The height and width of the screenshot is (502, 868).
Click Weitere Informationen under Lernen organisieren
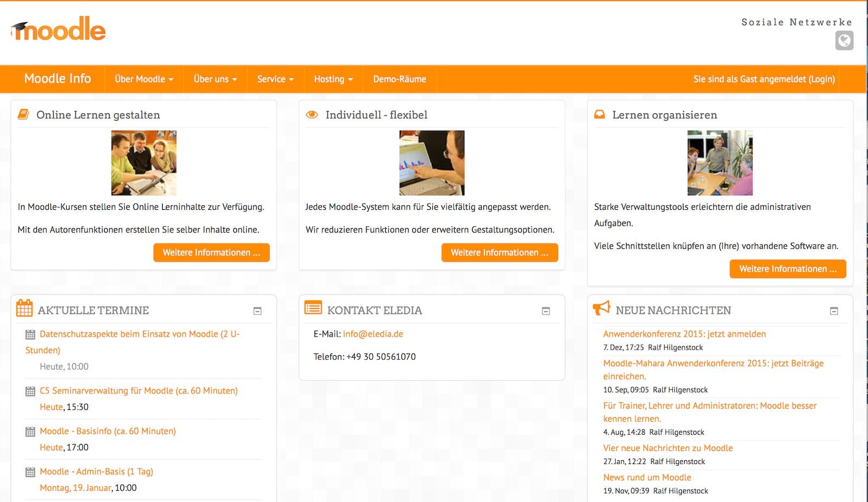[x=788, y=269]
